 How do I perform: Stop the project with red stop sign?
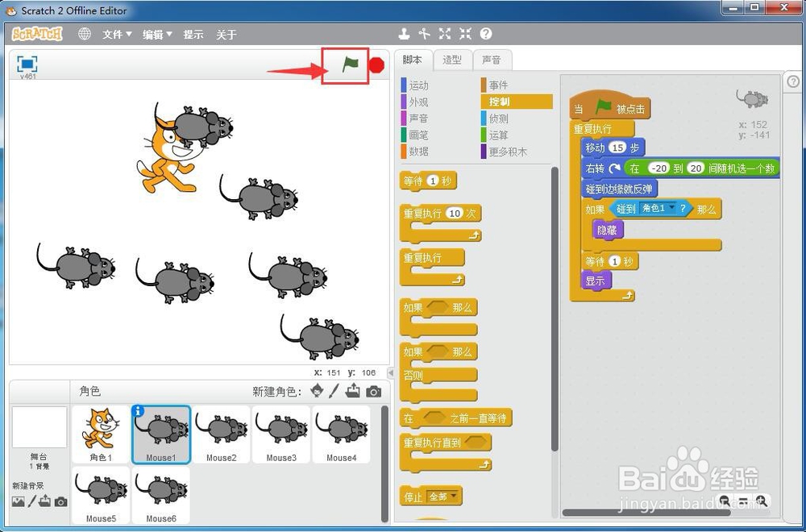tap(377, 65)
